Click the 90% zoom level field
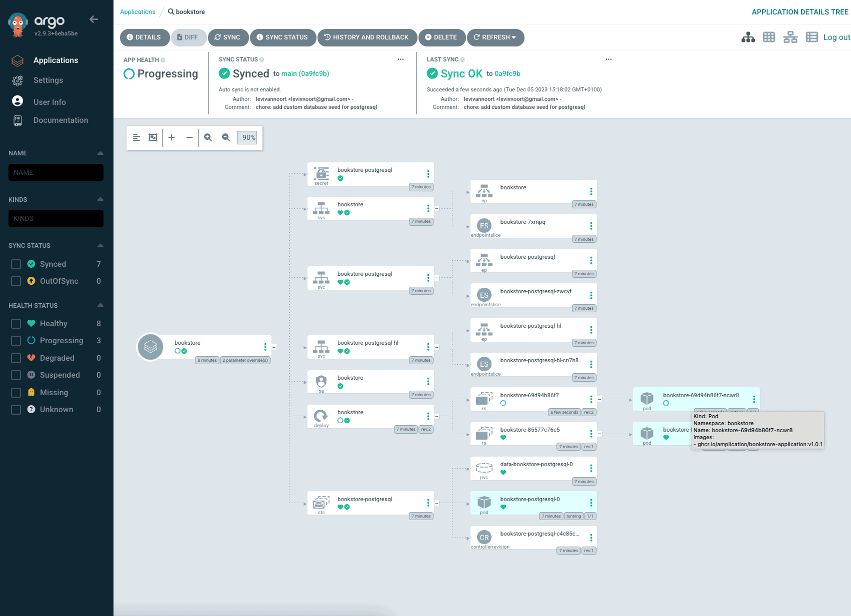851x616 pixels. (247, 137)
